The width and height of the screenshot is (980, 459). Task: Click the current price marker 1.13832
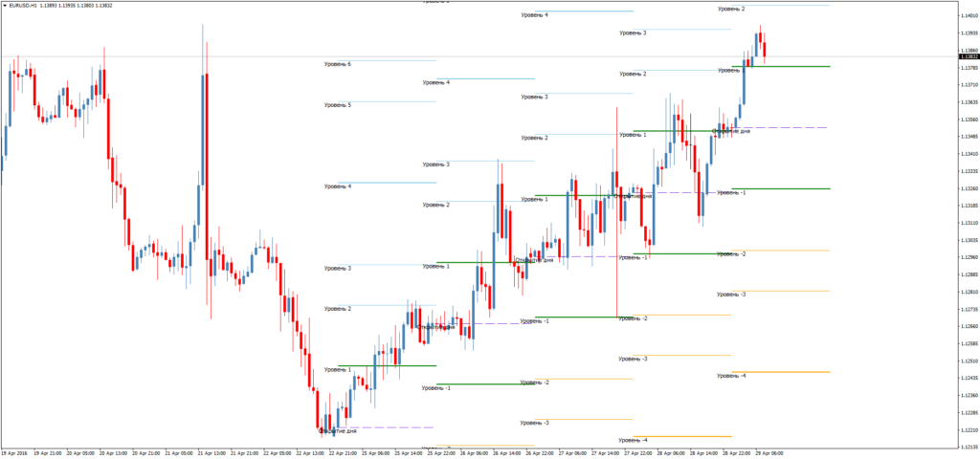(x=969, y=56)
